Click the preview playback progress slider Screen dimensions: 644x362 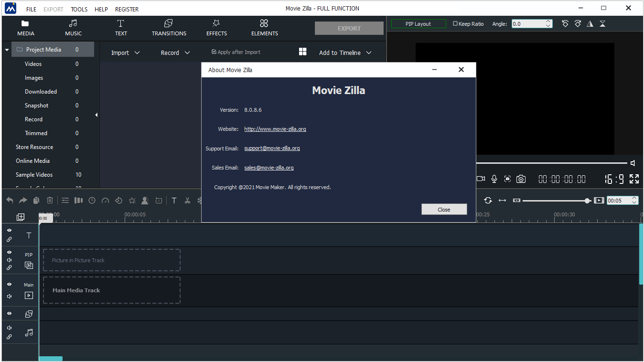552,163
